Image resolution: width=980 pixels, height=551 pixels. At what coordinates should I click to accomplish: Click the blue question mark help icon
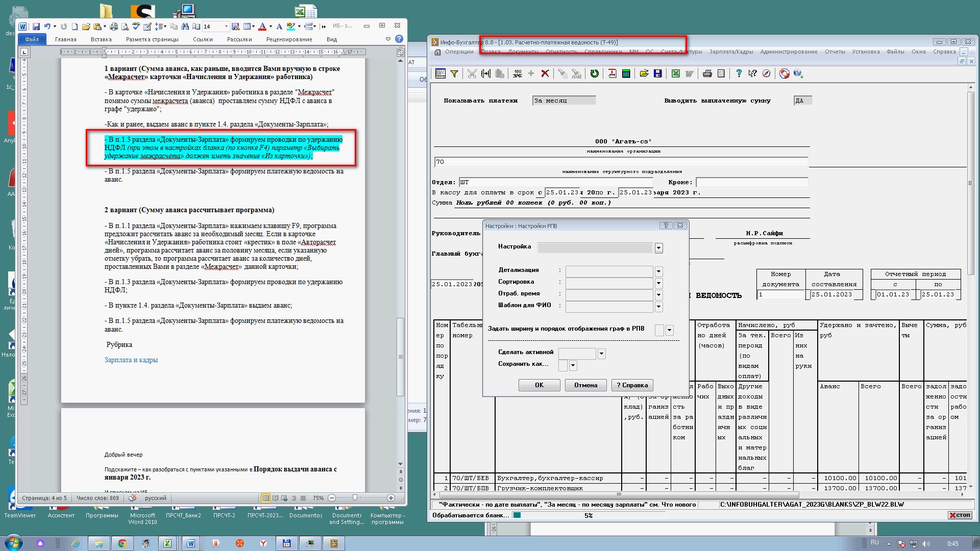coord(739,74)
